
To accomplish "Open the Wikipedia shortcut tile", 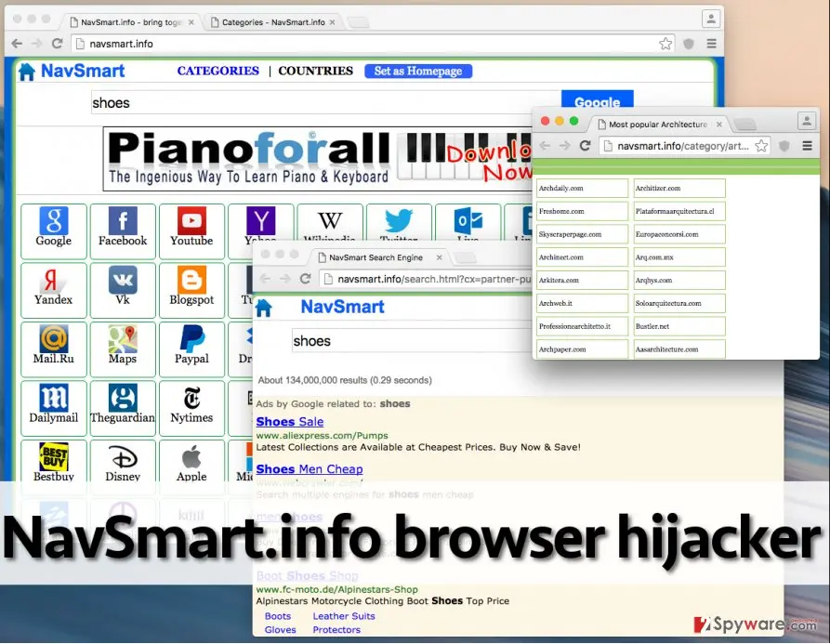I will 330,222.
